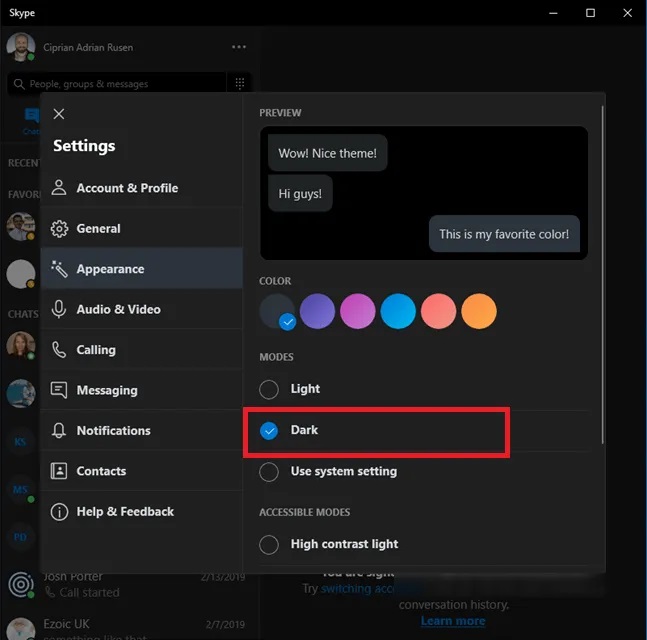
Task: Open Ciprian Adrian Rusen profile avatar
Action: point(20,47)
